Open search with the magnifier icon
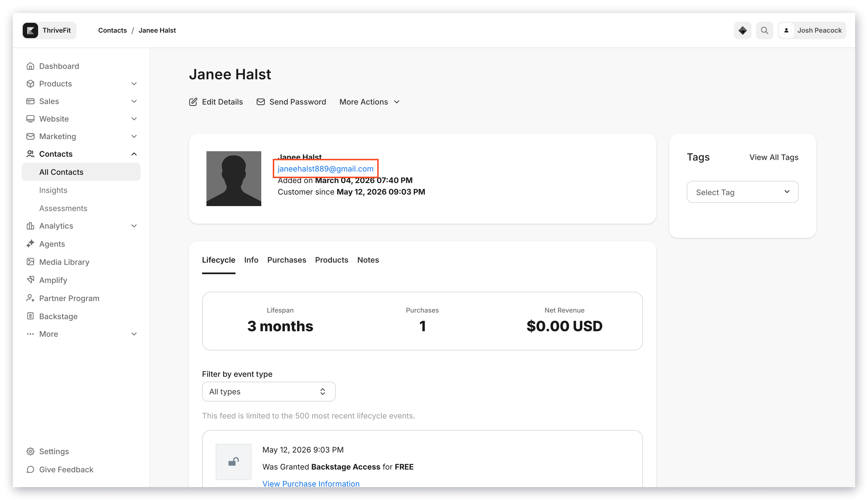868x500 pixels. (x=764, y=30)
